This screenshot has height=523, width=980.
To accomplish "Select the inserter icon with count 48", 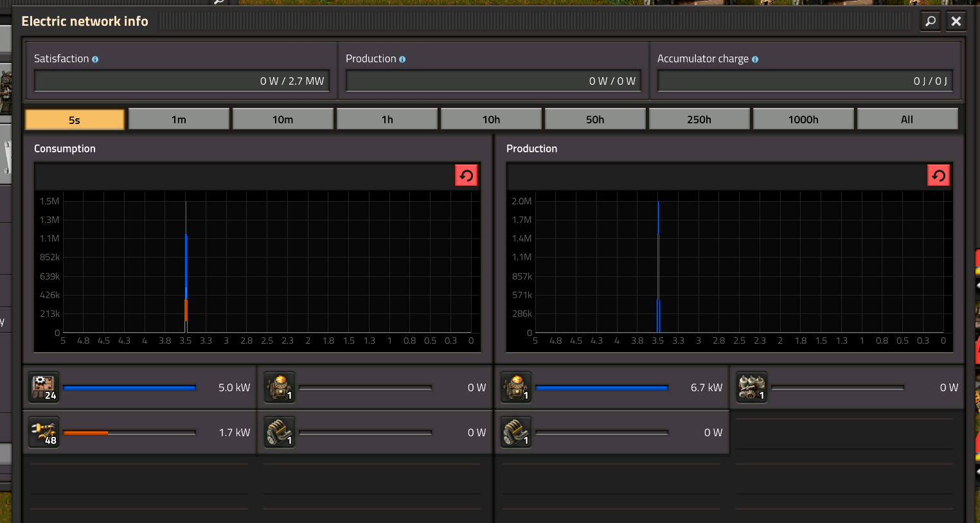I will click(x=44, y=432).
